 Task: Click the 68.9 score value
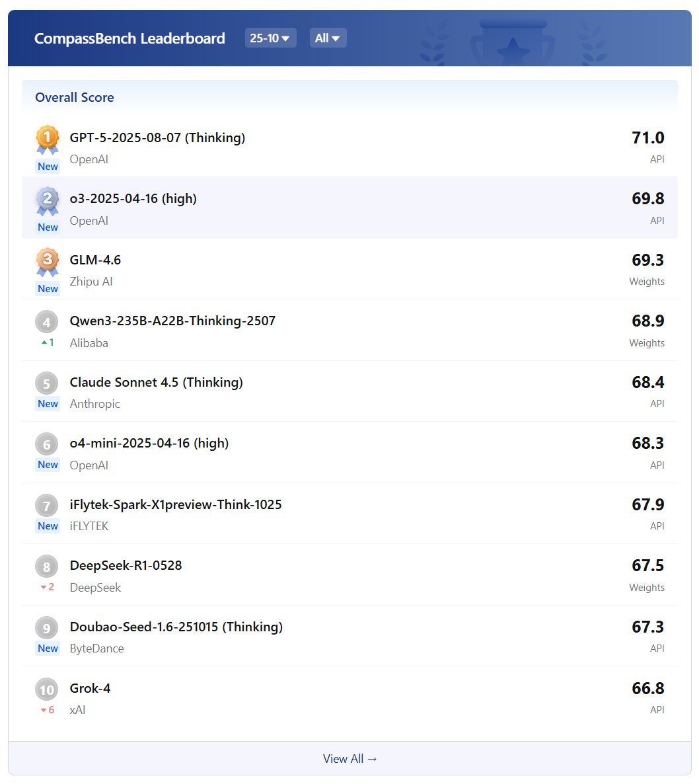pyautogui.click(x=648, y=321)
